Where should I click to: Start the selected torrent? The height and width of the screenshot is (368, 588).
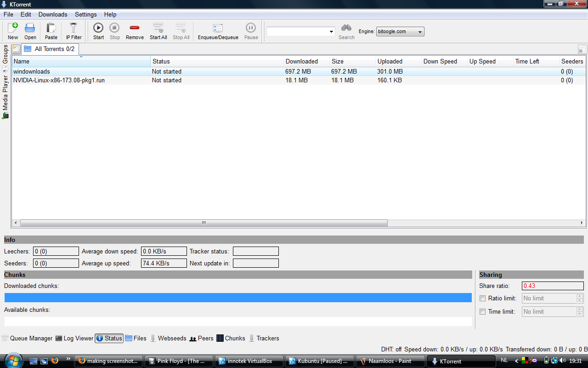click(x=98, y=31)
